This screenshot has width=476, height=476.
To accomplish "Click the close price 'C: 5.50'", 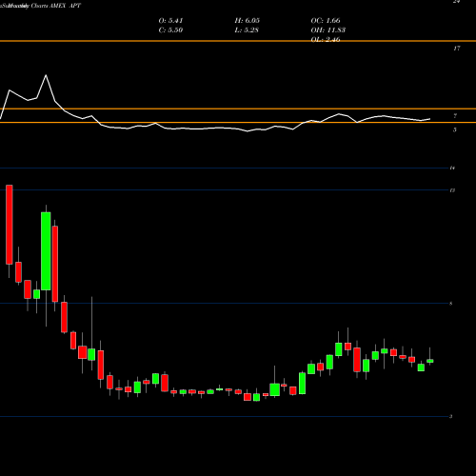I will [170, 30].
